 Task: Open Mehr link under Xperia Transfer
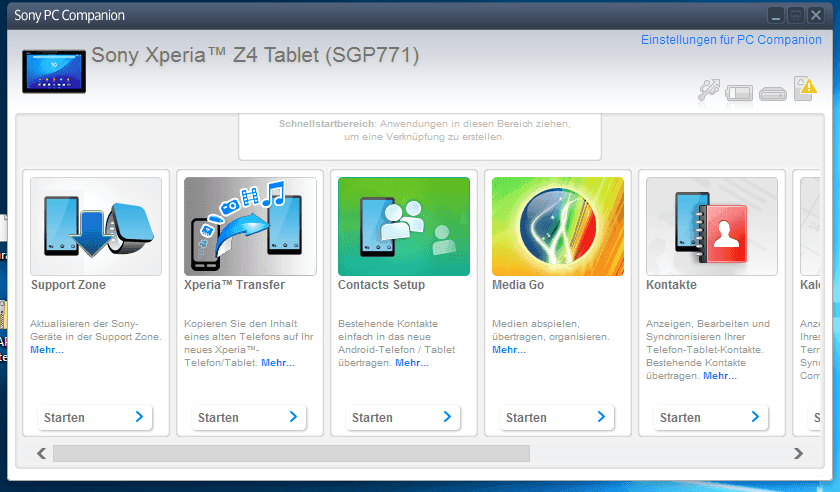(278, 363)
